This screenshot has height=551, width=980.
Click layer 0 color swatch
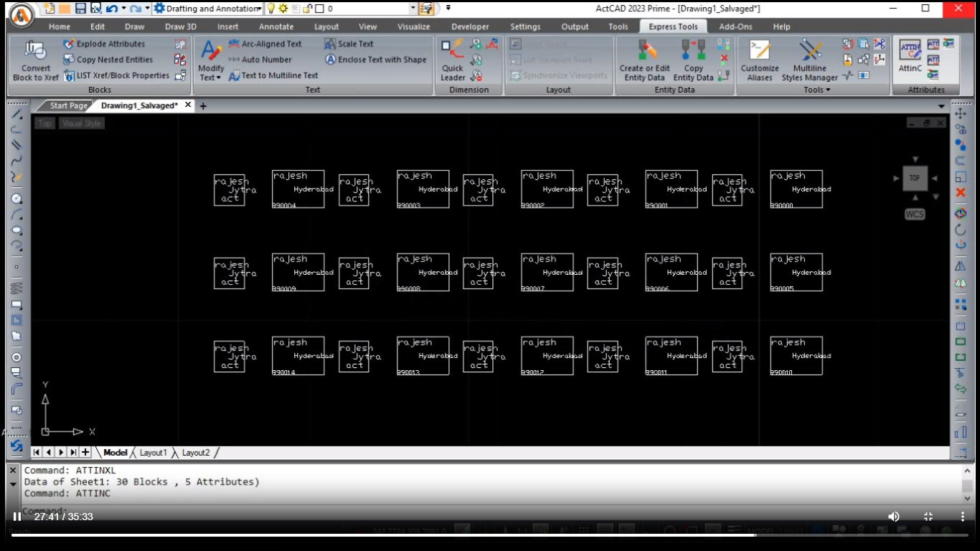click(319, 9)
